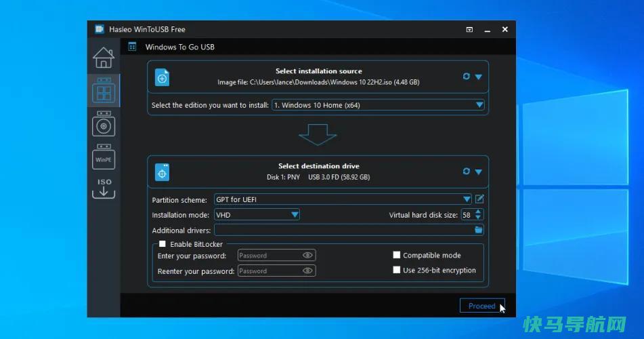Refresh the destination drive list
This screenshot has width=644, height=339.
pos(466,171)
